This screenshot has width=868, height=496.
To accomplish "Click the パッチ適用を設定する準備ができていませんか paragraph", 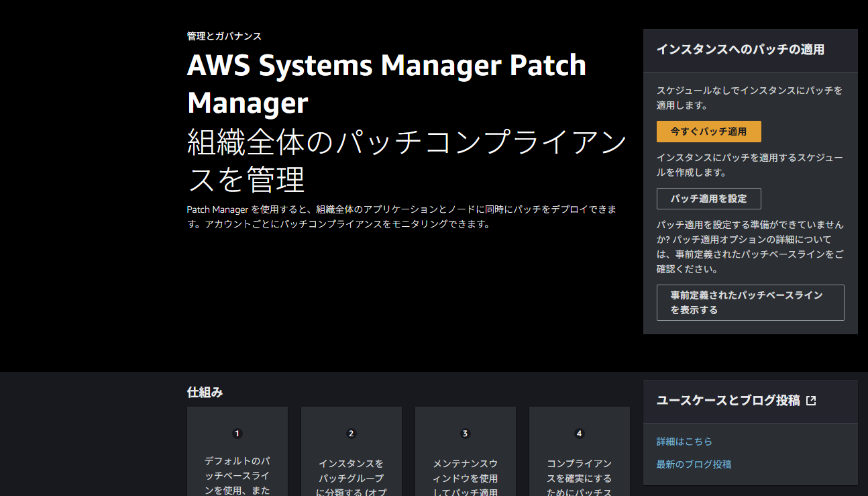I will point(750,247).
